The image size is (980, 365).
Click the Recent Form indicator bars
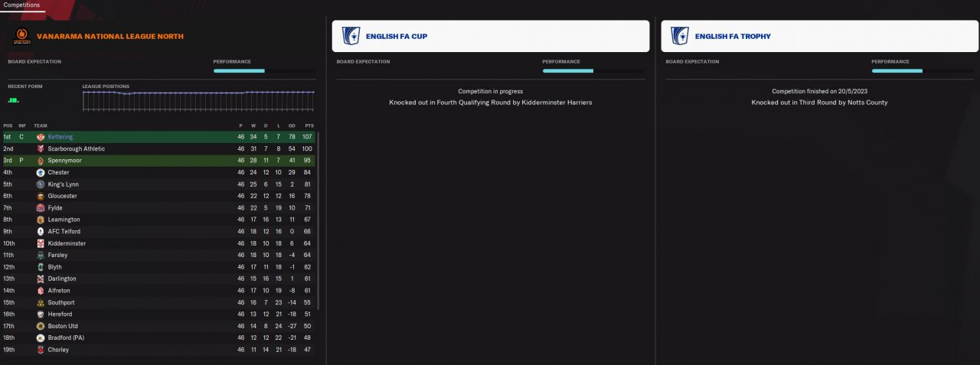(x=14, y=99)
